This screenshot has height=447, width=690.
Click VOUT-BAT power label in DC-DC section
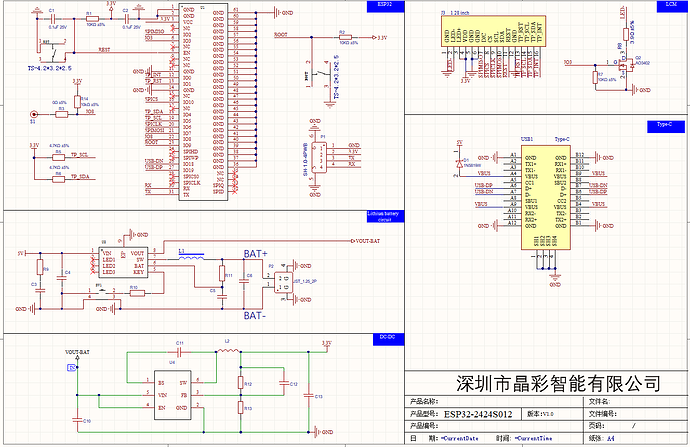point(77,352)
